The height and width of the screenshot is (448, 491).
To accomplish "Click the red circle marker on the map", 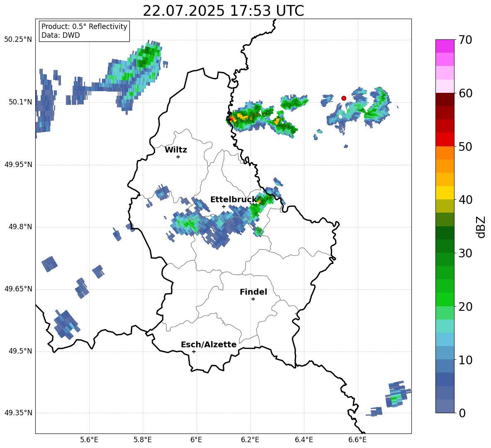I will (x=344, y=98).
